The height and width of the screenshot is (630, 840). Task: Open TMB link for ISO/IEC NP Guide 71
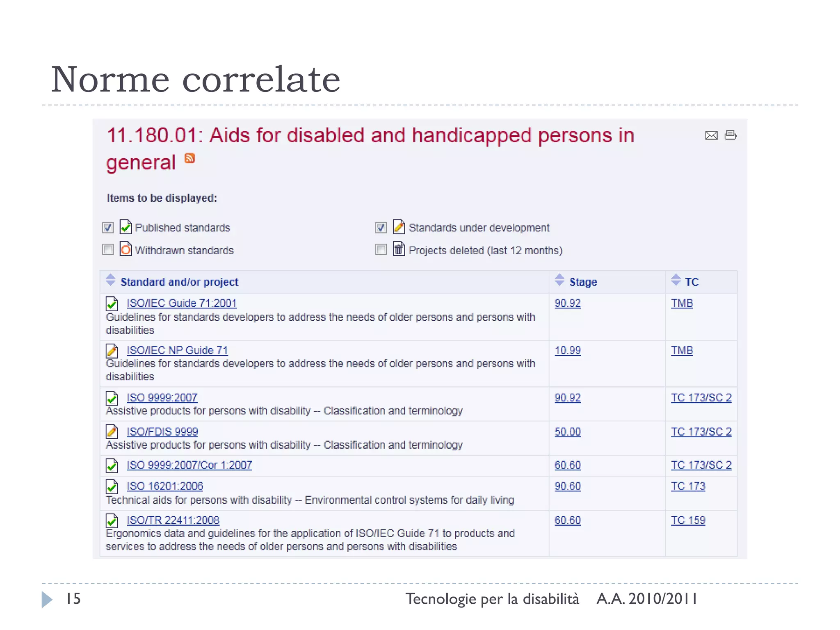(x=682, y=350)
